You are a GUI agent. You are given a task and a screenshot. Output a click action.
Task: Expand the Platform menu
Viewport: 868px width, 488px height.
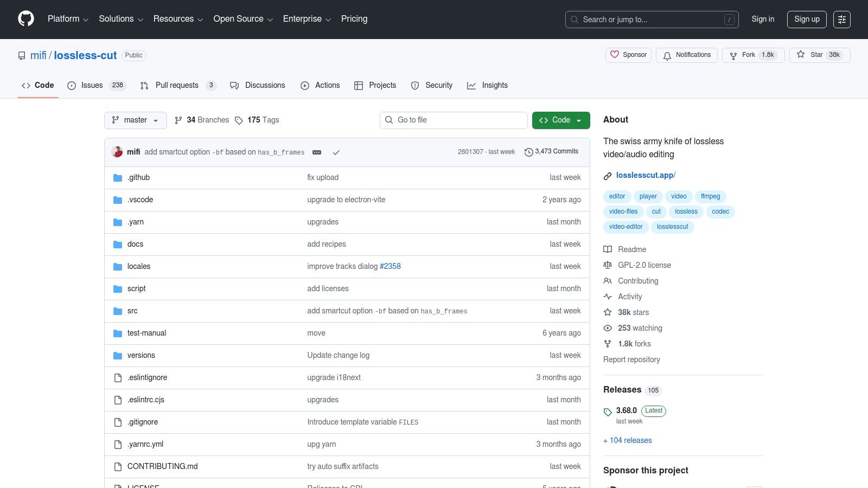click(68, 19)
